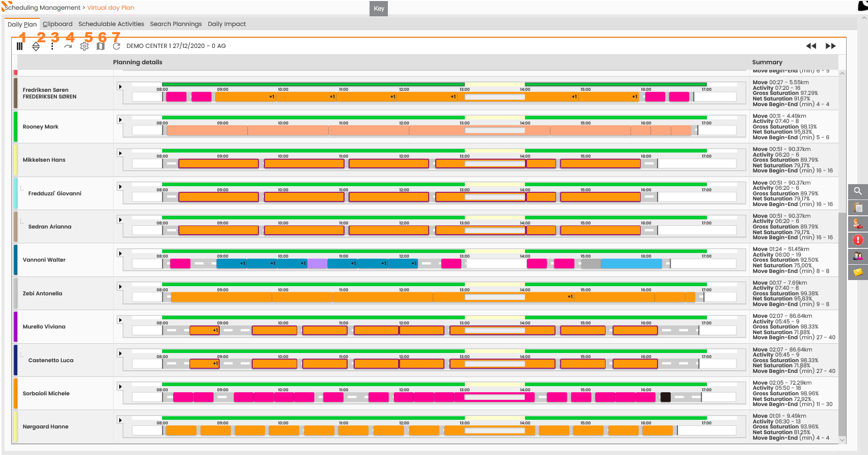Open the red exclamation alerts icon
Screen dimensions: 868x455
pyautogui.click(x=858, y=240)
